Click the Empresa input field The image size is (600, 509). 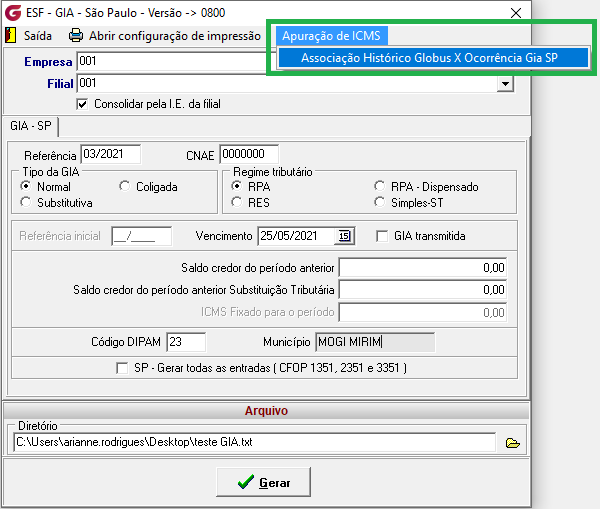coord(172,61)
